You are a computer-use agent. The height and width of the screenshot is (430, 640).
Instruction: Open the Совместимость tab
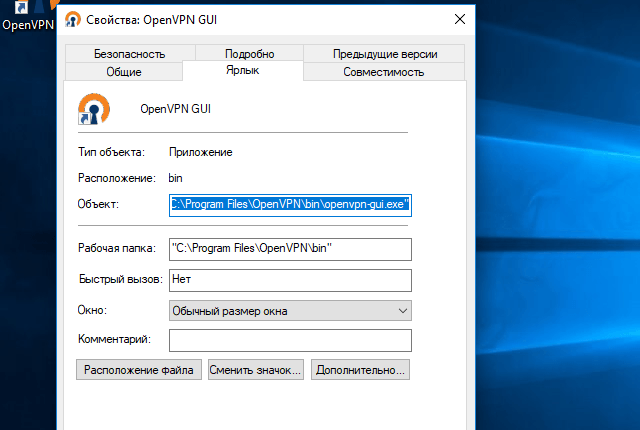[x=384, y=72]
